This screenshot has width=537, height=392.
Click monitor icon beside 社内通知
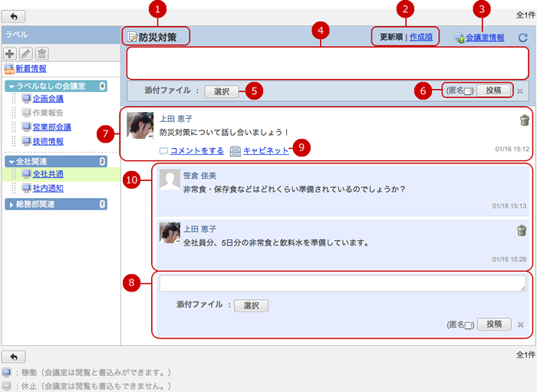pos(26,188)
